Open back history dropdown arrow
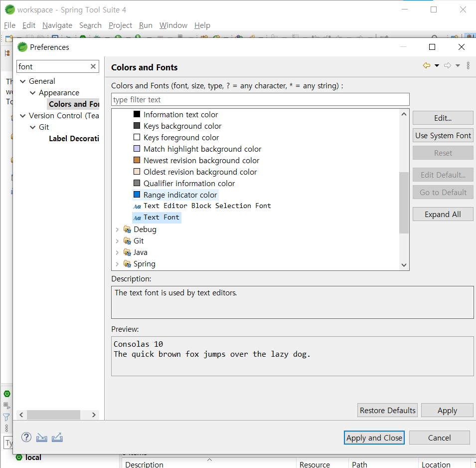Viewport: 476px width, 468px height. [x=437, y=65]
